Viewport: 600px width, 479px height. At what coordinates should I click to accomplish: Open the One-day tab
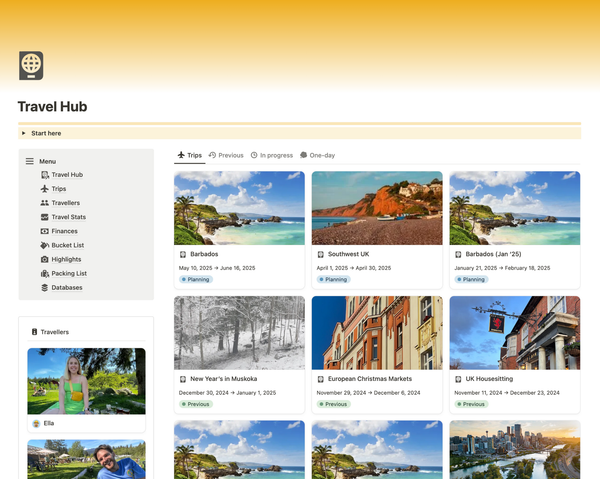click(317, 155)
